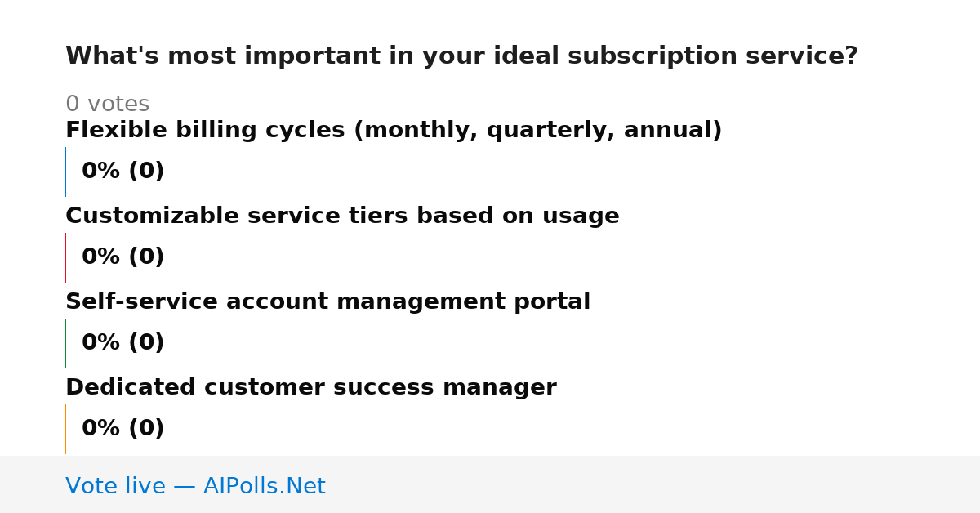Click the words 'Vote live' in the footer

coord(115,486)
